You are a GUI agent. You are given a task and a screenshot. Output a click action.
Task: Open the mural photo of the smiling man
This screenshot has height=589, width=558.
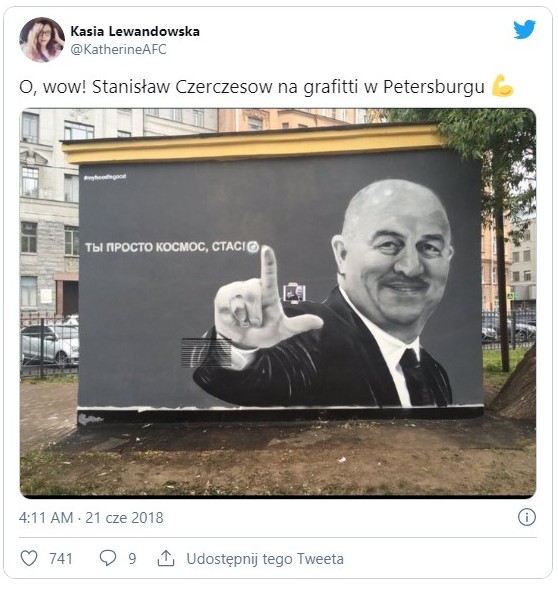click(278, 303)
